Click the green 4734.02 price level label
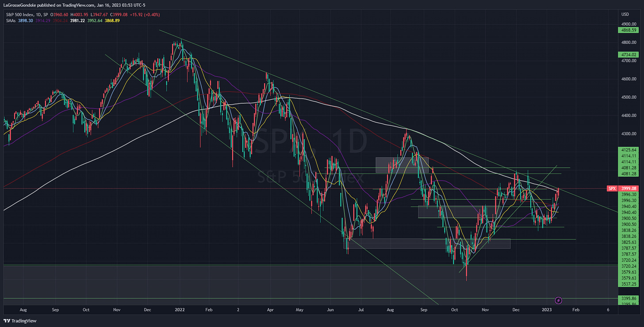Viewport: 644px width, 327px height. point(629,54)
